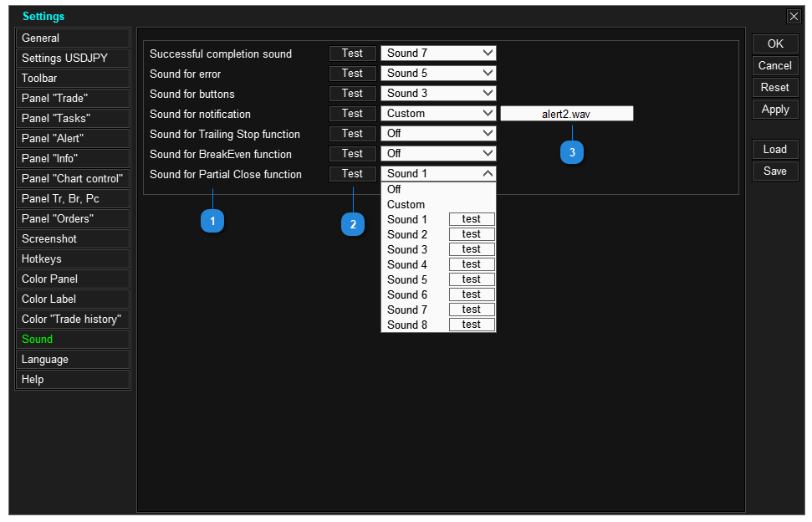Viewport: 812px width, 522px height.
Task: Preview Sound 5 with its test button
Action: (472, 279)
